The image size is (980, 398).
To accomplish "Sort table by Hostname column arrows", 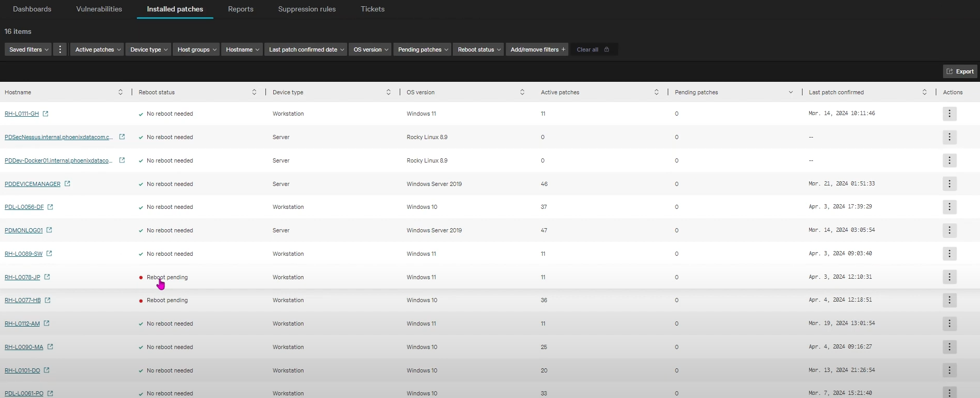I will coord(120,92).
